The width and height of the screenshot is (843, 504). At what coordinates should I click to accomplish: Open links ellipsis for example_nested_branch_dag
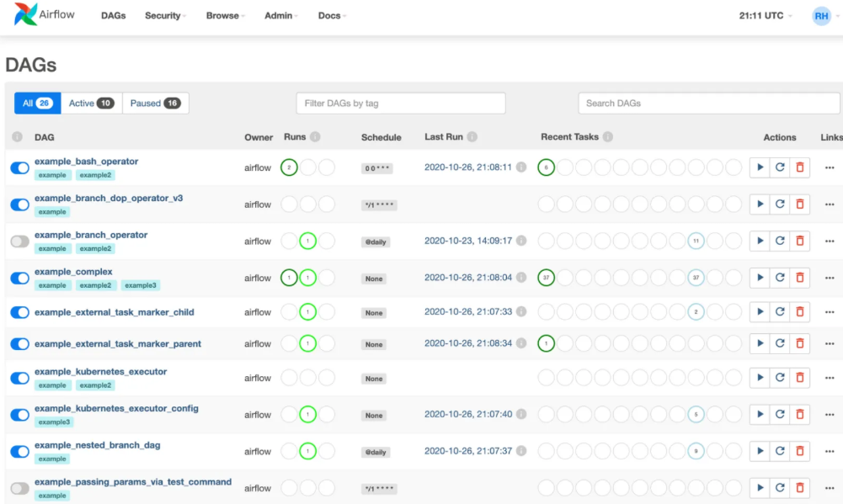tap(830, 451)
